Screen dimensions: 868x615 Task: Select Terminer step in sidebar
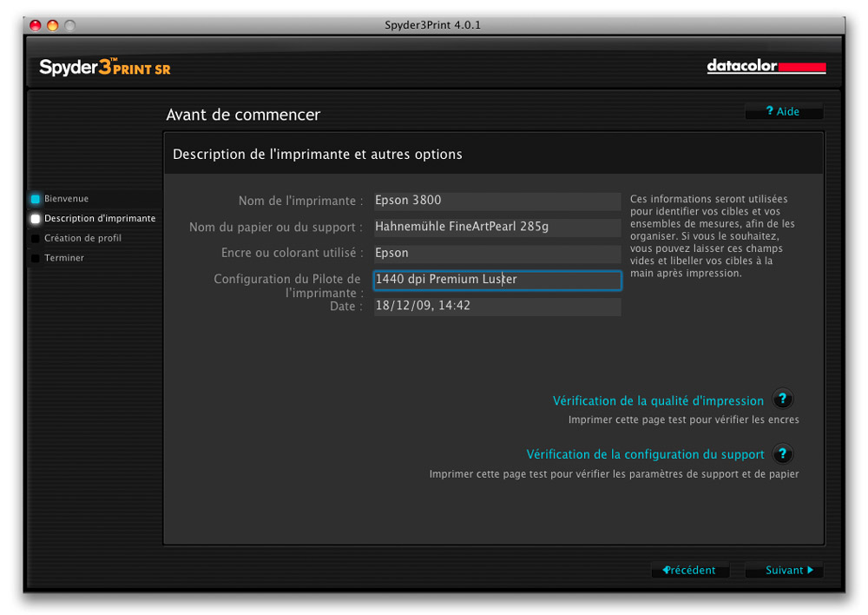[64, 258]
